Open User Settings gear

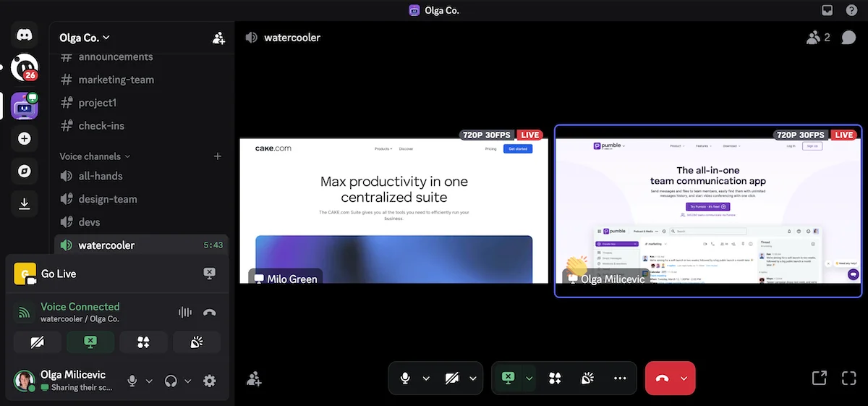pos(210,381)
